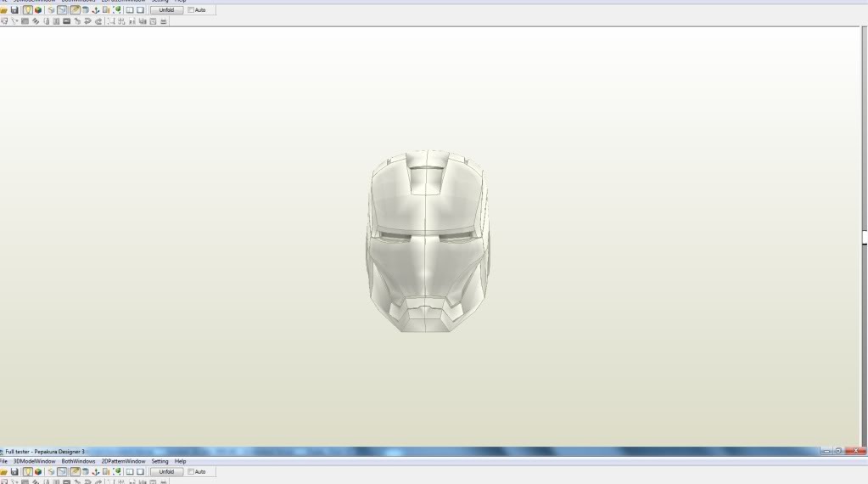This screenshot has height=484, width=868.
Task: Close the Full tester Pepakura window
Action: tap(855, 452)
